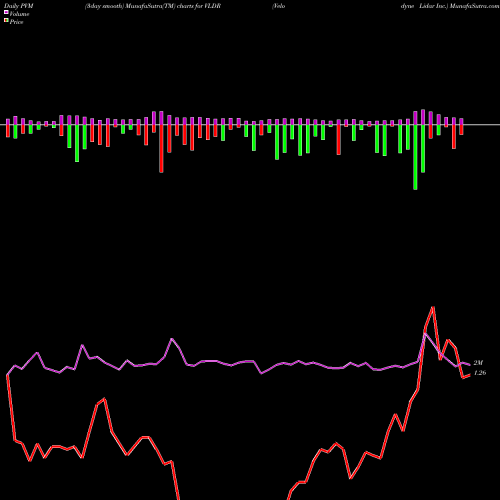500x500 pixels.
Task: Click the '1.26' price value label
Action: 480,373
